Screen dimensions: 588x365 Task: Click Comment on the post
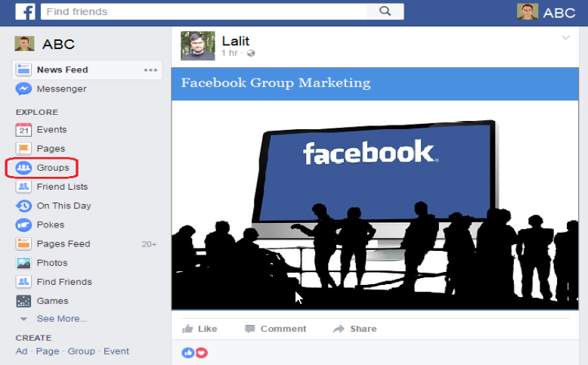[x=276, y=329]
